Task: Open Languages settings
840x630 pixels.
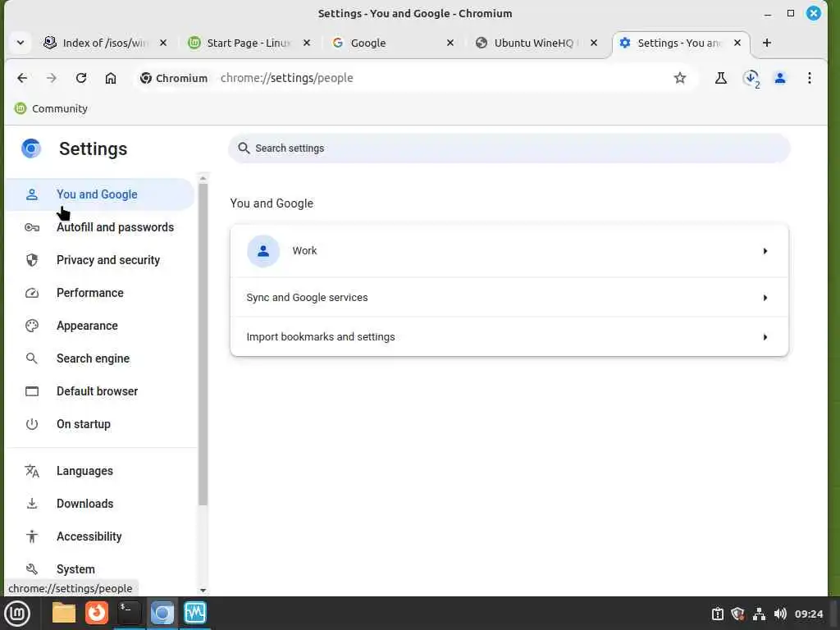Action: [99, 471]
